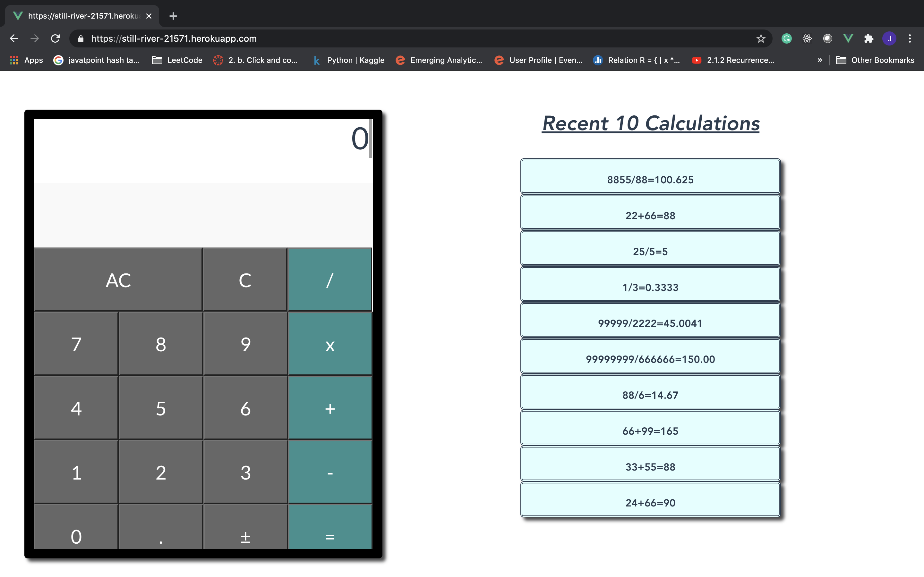Click the Extensions puzzle-piece icon
Viewport: 924px width, 577px height.
(869, 38)
